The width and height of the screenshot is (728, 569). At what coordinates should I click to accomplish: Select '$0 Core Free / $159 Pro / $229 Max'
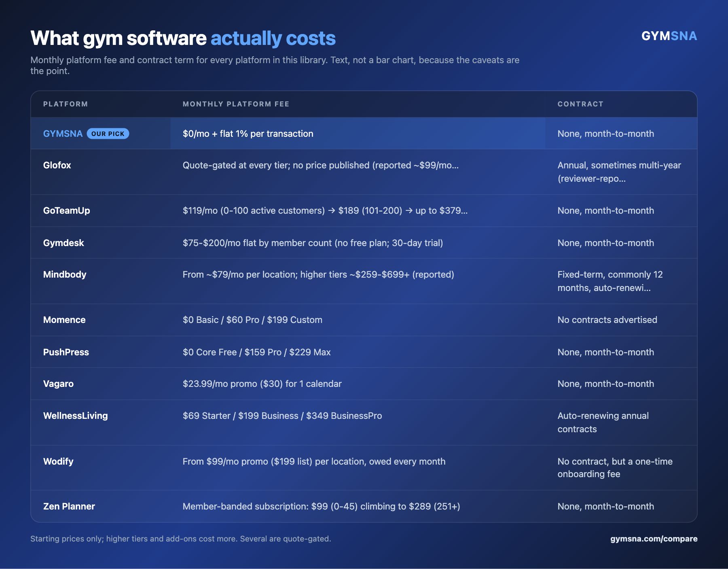click(x=256, y=352)
